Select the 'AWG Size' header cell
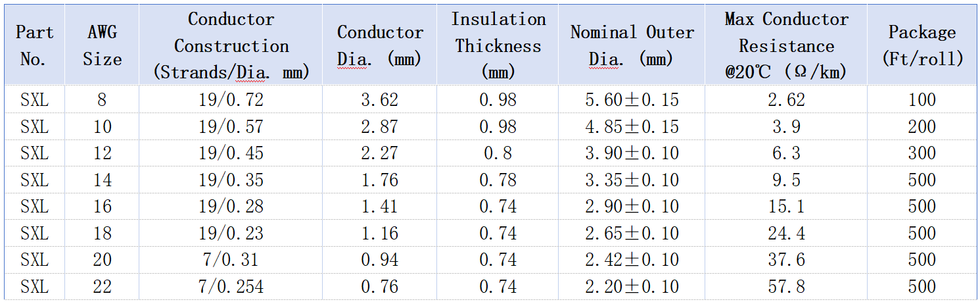Viewport: 980px width, 302px height. point(103,45)
